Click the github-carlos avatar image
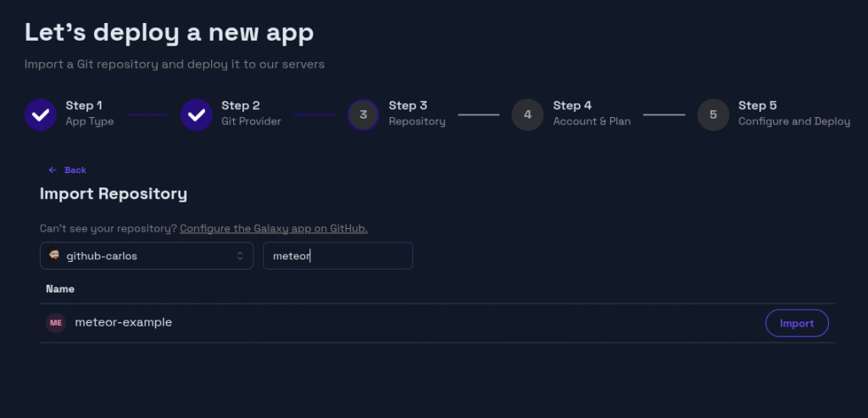868x418 pixels. pyautogui.click(x=54, y=256)
